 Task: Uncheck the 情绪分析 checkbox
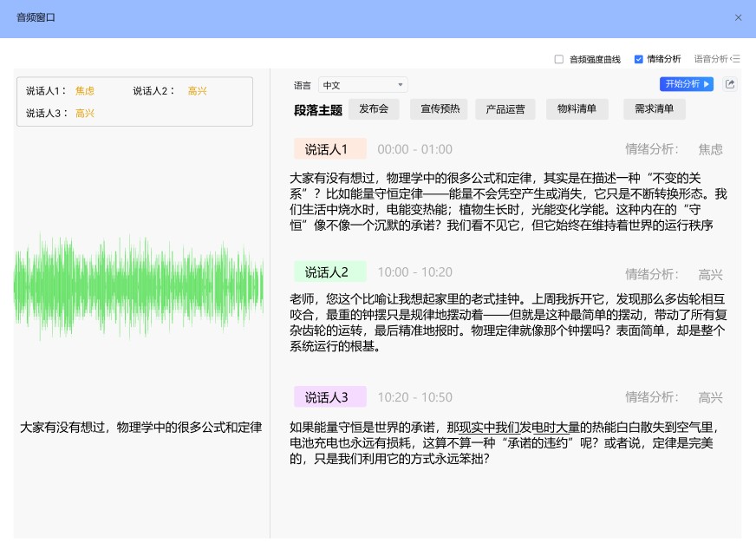tap(639, 59)
